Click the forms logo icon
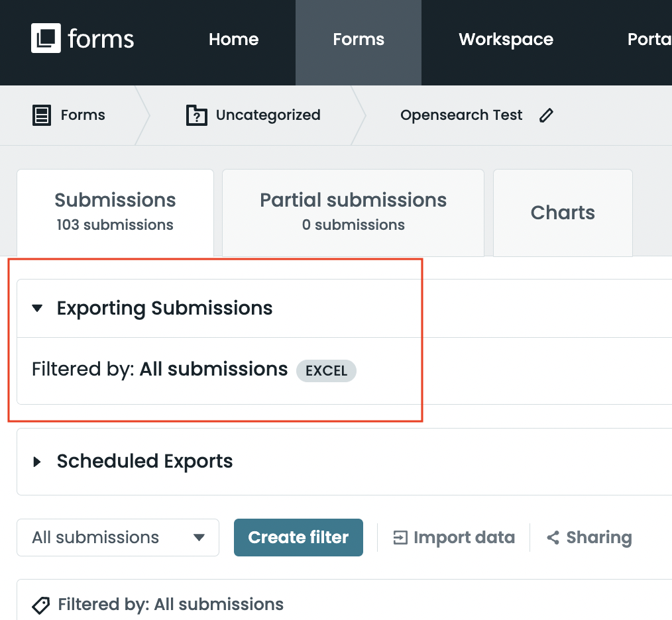Screen dimensions: 672x620 coord(46,38)
